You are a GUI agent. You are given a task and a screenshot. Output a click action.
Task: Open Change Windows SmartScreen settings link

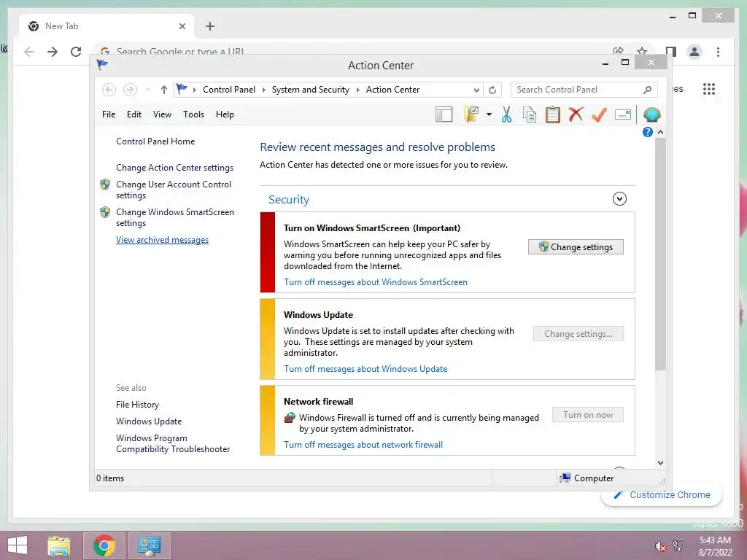point(175,217)
